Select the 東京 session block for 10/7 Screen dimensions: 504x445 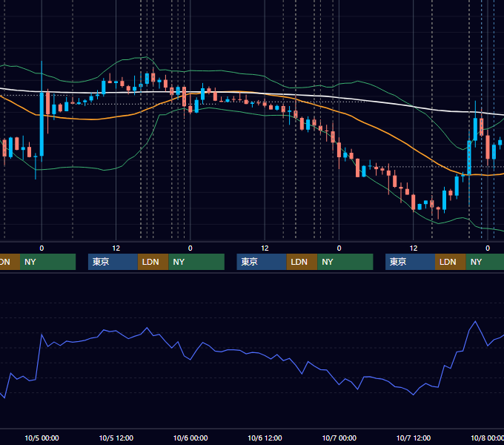click(x=410, y=262)
